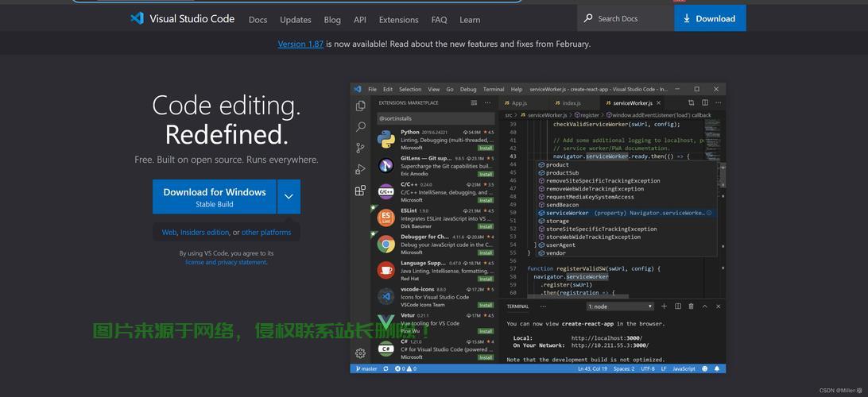The height and width of the screenshot is (397, 868).
Task: Switch to the App.js editor tab
Action: (x=520, y=103)
